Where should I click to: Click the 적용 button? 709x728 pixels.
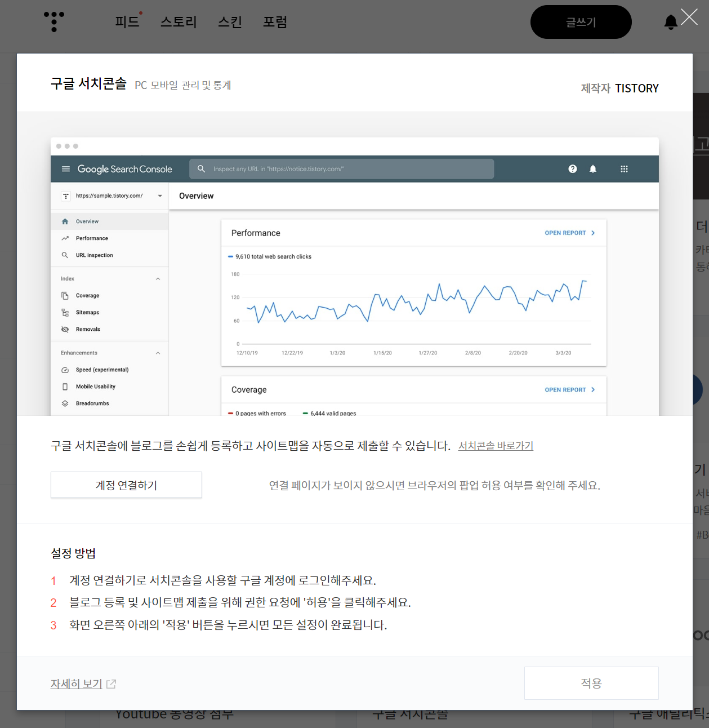pos(591,683)
